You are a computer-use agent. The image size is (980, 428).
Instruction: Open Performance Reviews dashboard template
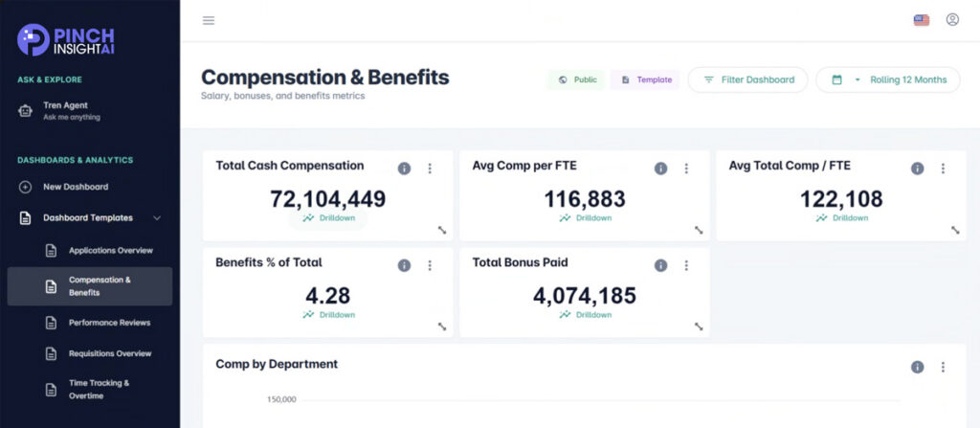click(109, 323)
